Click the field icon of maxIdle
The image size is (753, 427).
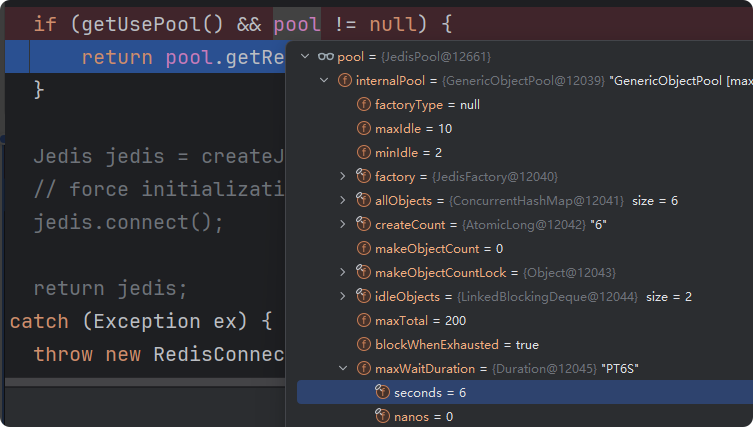(364, 128)
